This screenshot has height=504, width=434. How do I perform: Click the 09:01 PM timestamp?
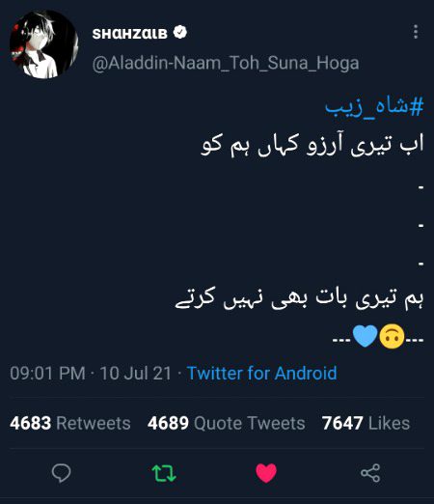pyautogui.click(x=47, y=374)
